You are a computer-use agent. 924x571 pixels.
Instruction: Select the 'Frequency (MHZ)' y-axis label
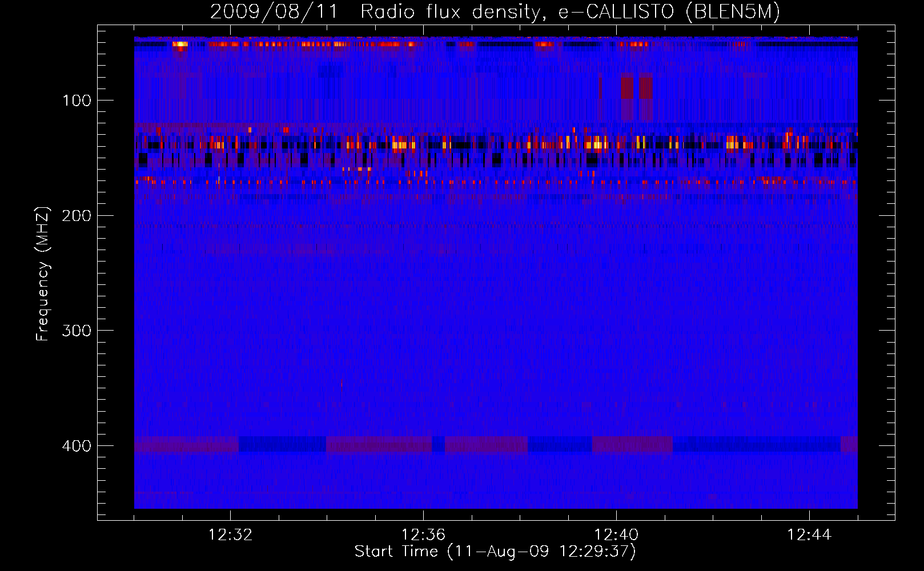click(43, 274)
